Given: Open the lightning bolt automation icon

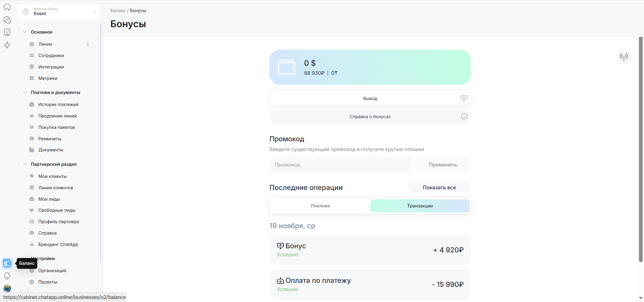Looking at the screenshot, I should (x=7, y=45).
